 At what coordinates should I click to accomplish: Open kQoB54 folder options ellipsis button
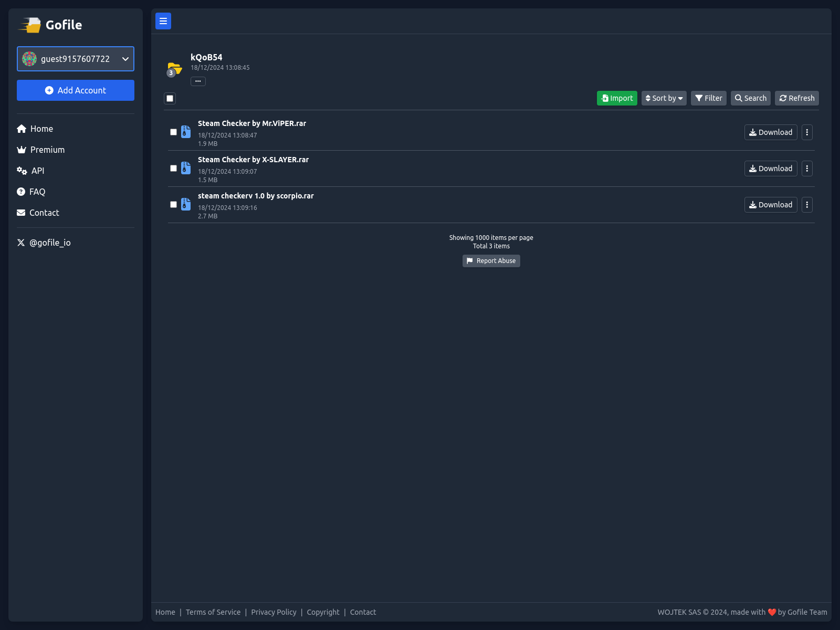click(x=198, y=81)
